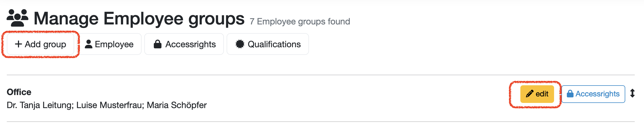The width and height of the screenshot is (644, 126).
Task: Click the up-down reorder arrow for Office
Action: coord(633,93)
